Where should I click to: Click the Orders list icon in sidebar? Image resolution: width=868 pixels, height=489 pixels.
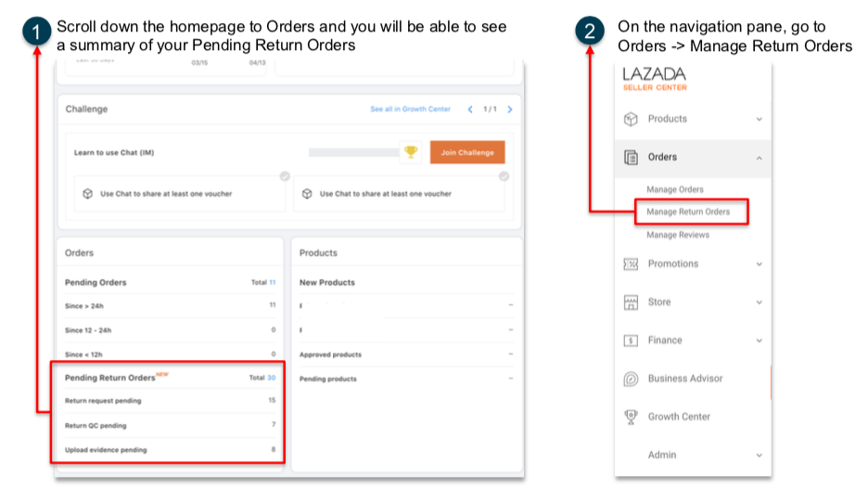[x=631, y=158]
